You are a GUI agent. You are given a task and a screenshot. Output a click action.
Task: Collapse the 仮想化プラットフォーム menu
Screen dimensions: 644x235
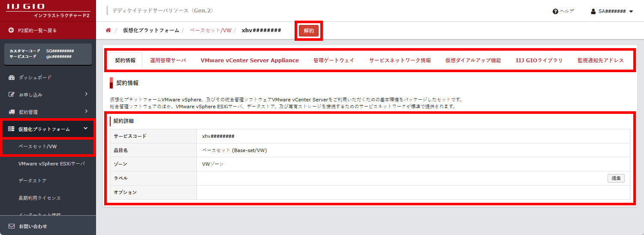click(86, 128)
